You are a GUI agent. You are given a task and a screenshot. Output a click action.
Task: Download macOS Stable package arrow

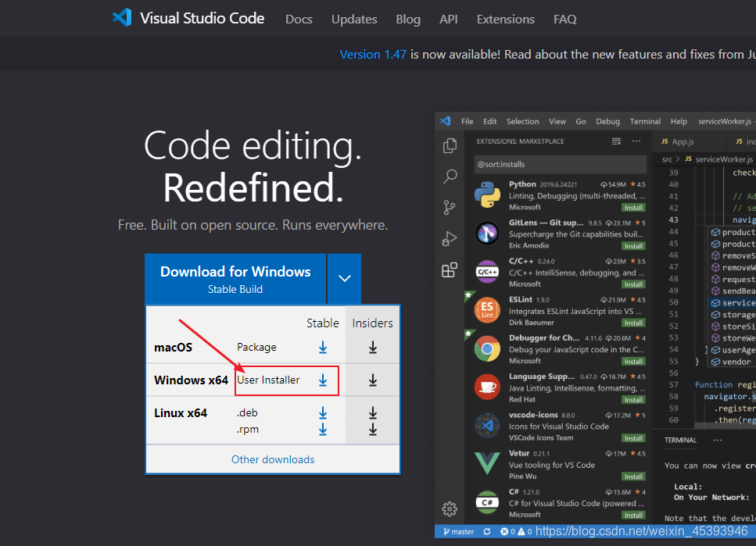tap(323, 348)
